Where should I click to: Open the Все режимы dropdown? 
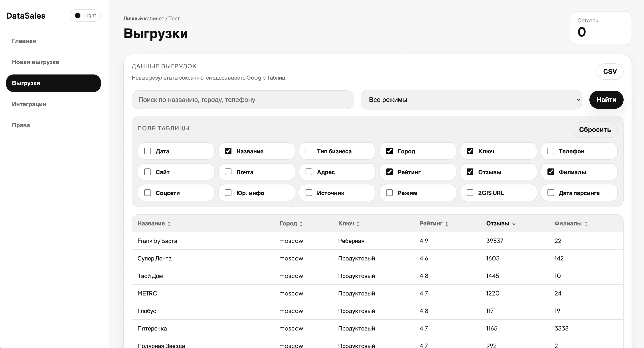pos(471,100)
